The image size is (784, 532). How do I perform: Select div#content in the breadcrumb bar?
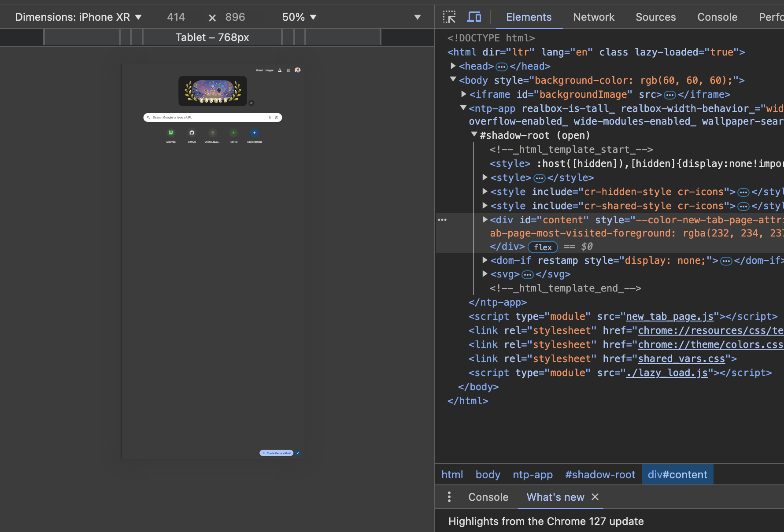point(677,475)
